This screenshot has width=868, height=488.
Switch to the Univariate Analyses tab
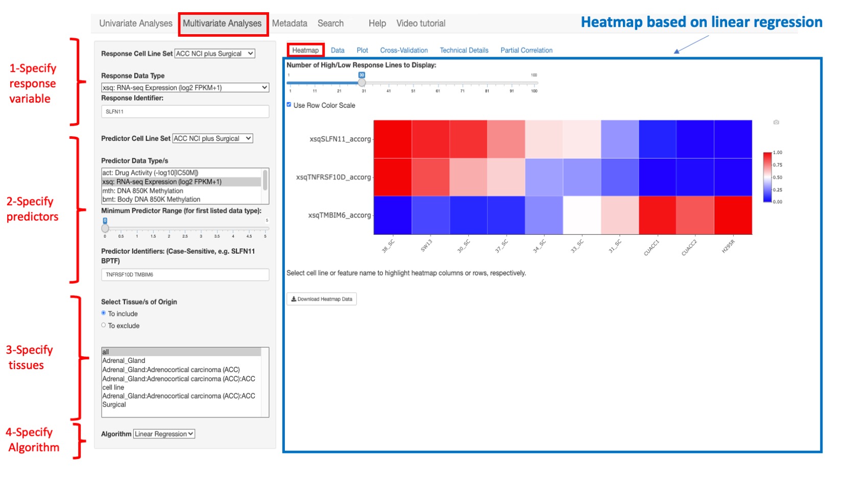[x=135, y=23]
